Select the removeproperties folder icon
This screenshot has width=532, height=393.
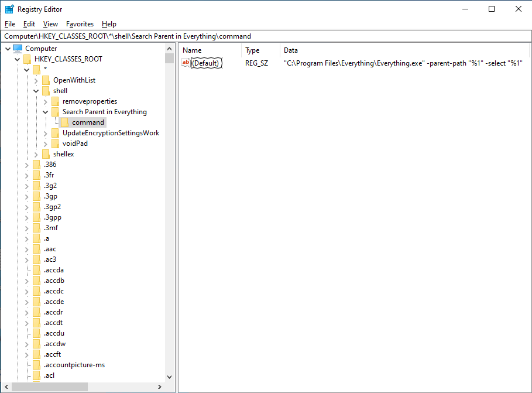point(54,101)
